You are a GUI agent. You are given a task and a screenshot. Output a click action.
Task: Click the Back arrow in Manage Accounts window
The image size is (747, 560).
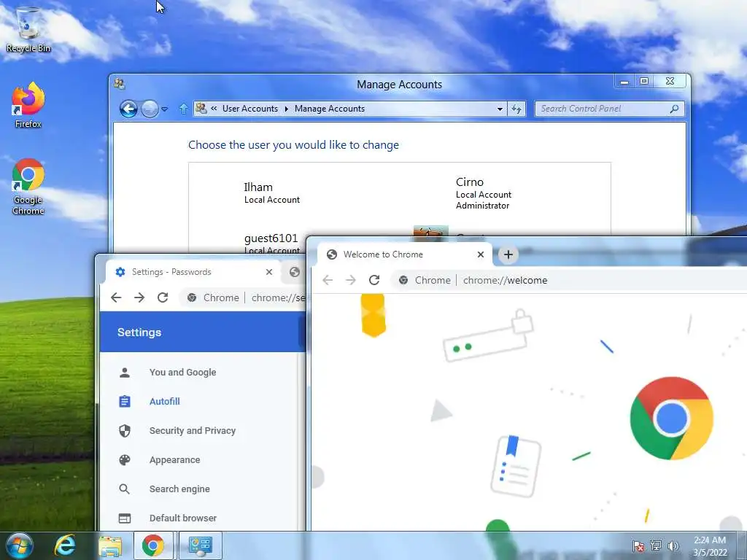pyautogui.click(x=128, y=109)
